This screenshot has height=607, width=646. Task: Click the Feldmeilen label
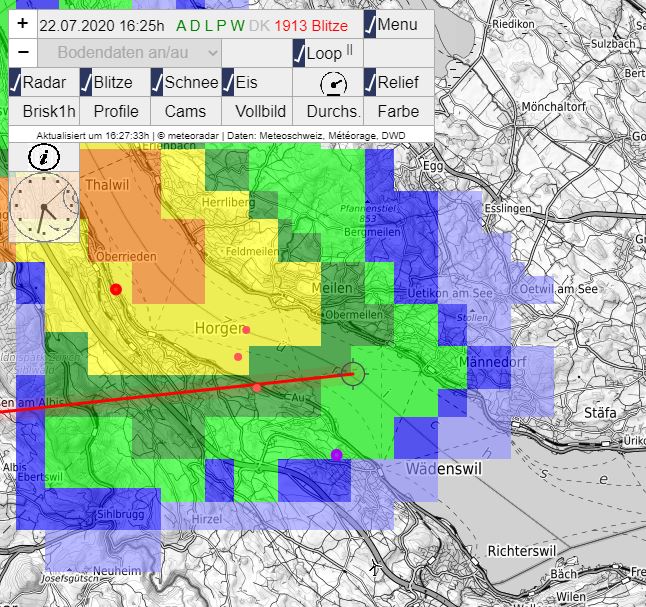tap(252, 251)
